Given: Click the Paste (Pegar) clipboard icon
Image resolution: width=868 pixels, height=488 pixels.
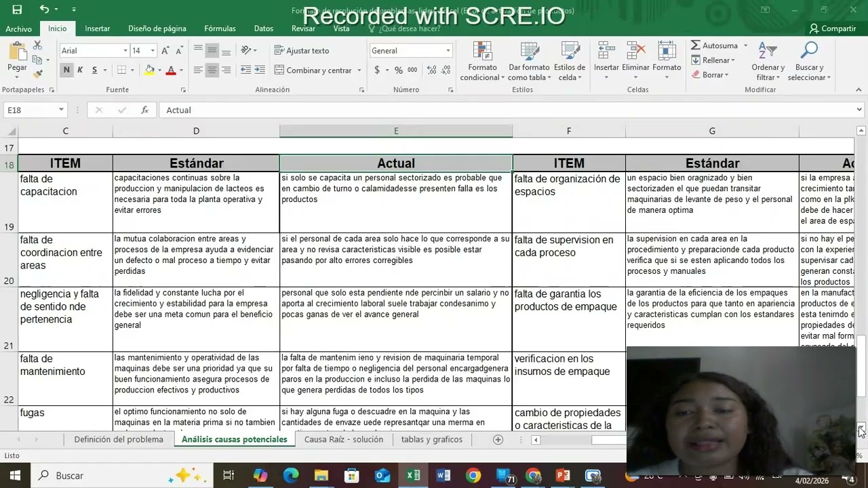Looking at the screenshot, I should [17, 51].
